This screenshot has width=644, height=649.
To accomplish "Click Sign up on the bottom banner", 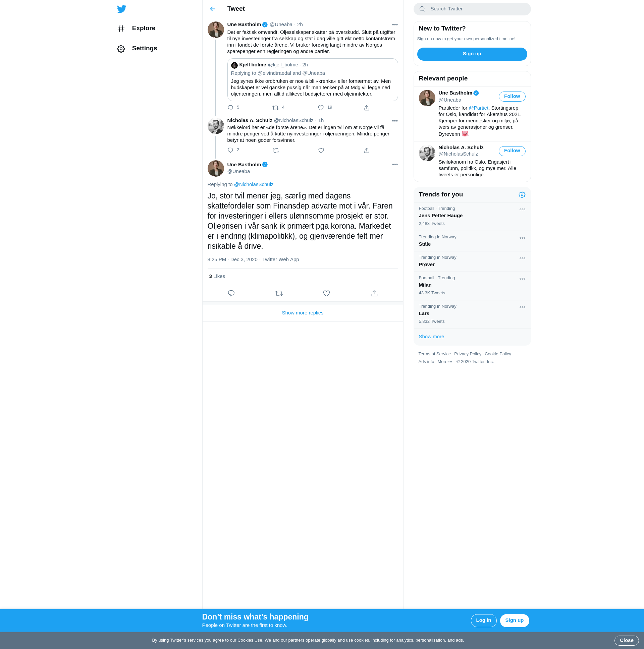I will click(514, 621).
